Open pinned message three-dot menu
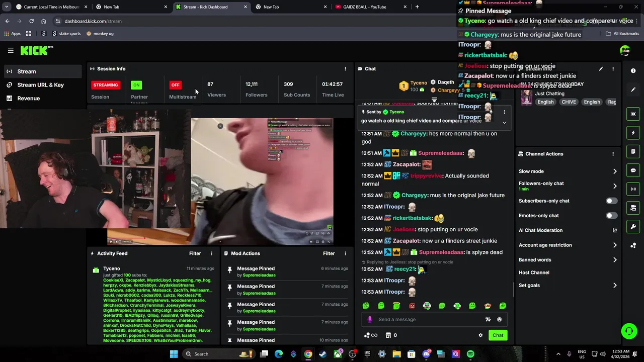Image resolution: width=644 pixels, height=362 pixels. tap(504, 112)
